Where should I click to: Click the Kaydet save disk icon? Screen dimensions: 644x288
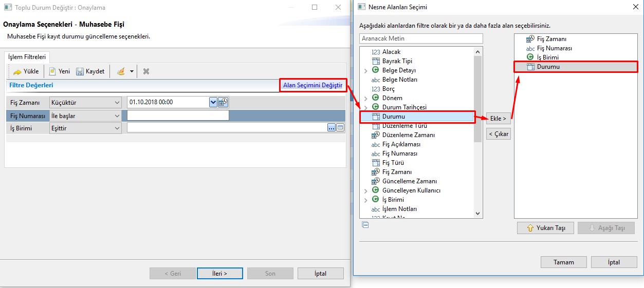80,71
